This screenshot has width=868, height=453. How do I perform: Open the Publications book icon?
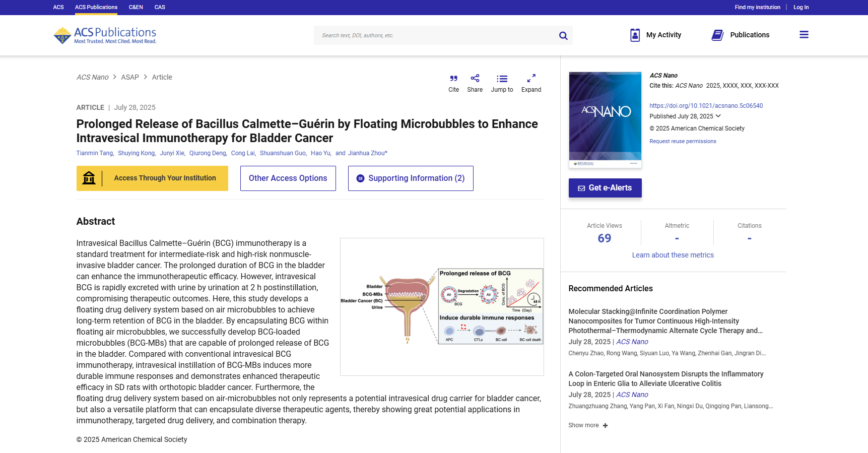(x=717, y=35)
